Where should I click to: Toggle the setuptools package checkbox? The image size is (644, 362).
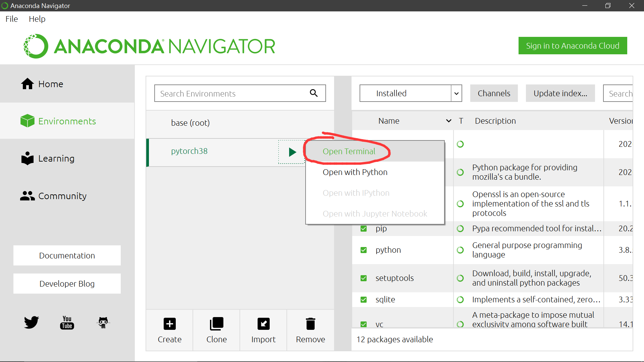pyautogui.click(x=364, y=278)
